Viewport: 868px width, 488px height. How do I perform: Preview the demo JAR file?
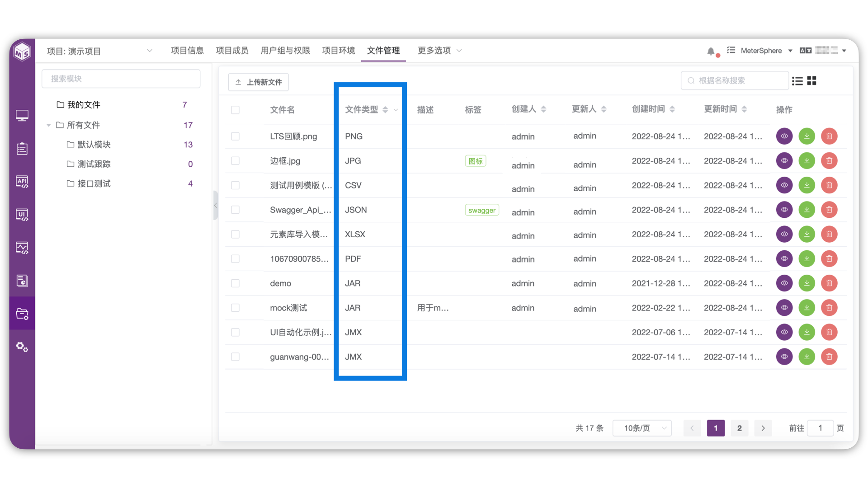click(x=784, y=283)
